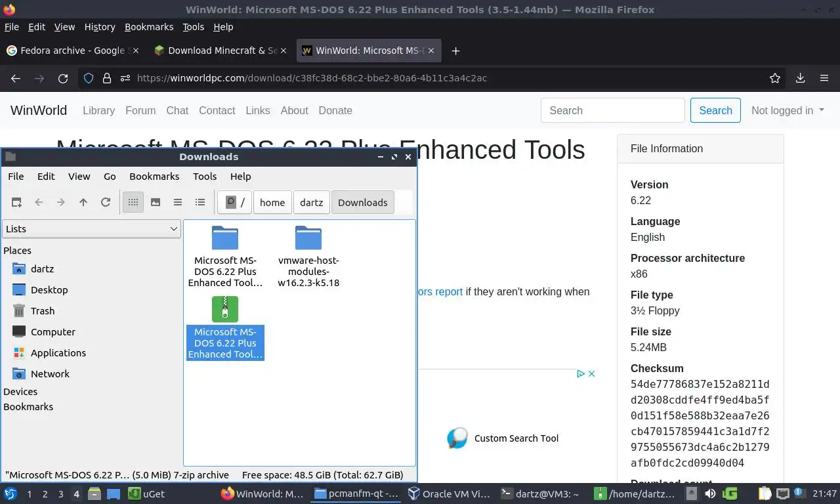This screenshot has width=840, height=504.
Task: Switch to dartz@VM3 terminal taskbar item
Action: pos(540,493)
